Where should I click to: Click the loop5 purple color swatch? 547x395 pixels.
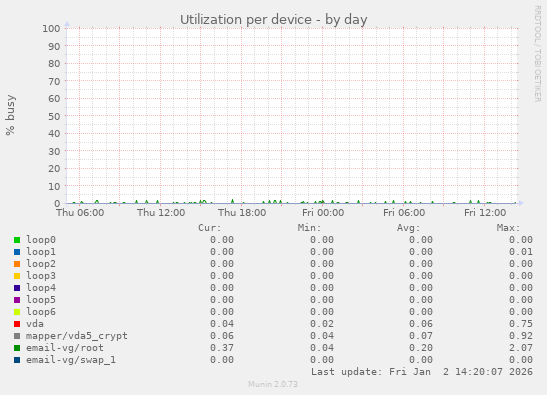[x=17, y=300]
